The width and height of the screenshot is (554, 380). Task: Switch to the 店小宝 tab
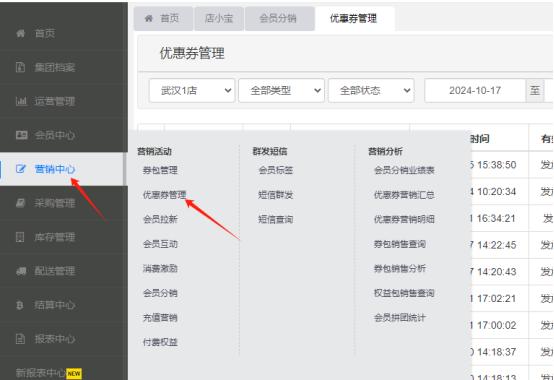219,18
